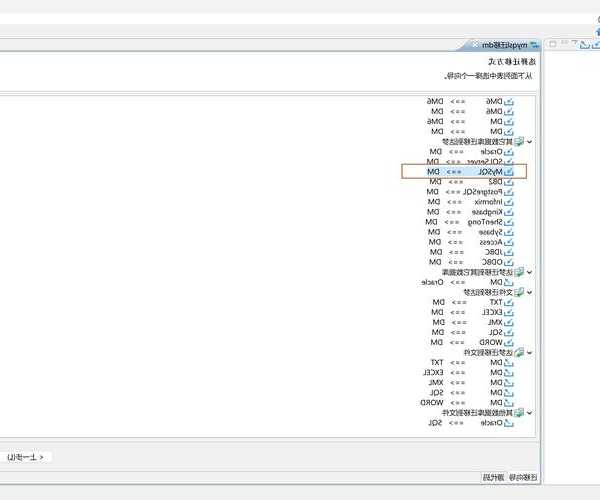Click the SQL Server ==> DM item icon

point(509,162)
